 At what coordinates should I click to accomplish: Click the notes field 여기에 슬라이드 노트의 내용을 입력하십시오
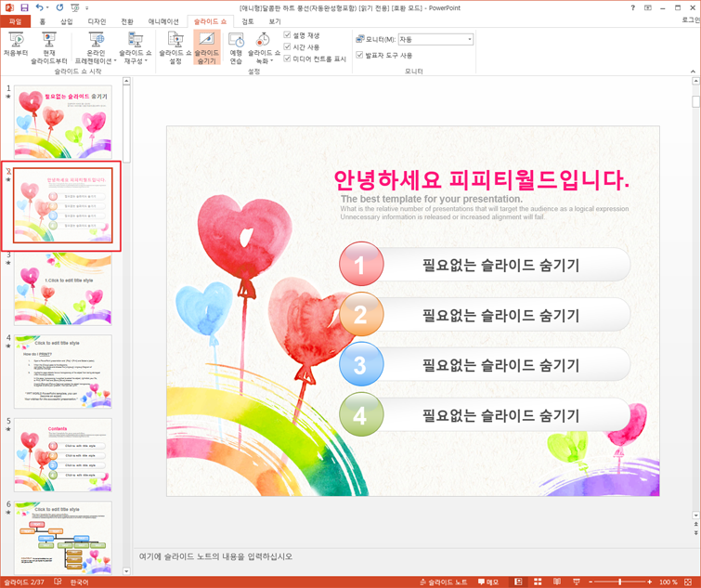click(x=215, y=556)
